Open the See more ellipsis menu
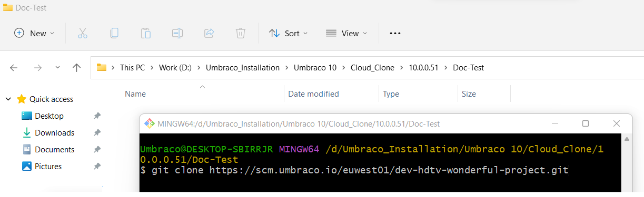This screenshot has width=644, height=197. (x=395, y=33)
